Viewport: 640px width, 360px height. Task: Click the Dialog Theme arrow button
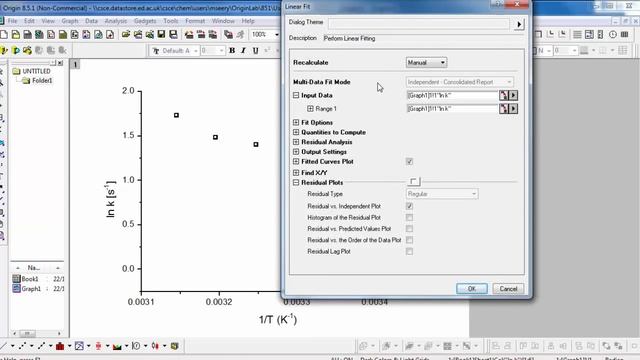[519, 24]
